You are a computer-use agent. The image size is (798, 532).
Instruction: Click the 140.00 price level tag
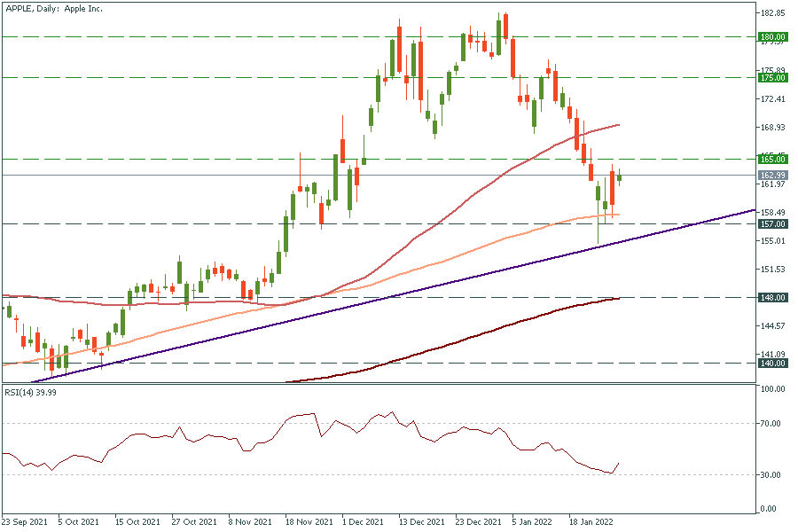pos(773,364)
